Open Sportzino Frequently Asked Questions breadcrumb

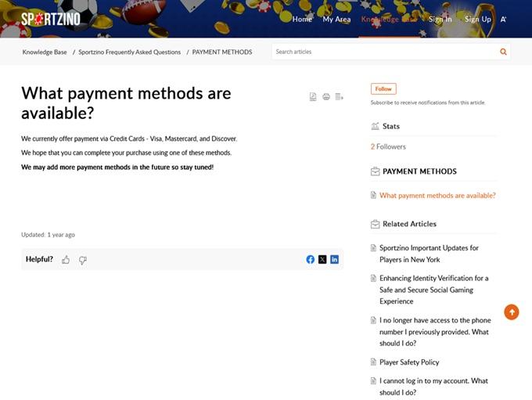pos(129,52)
